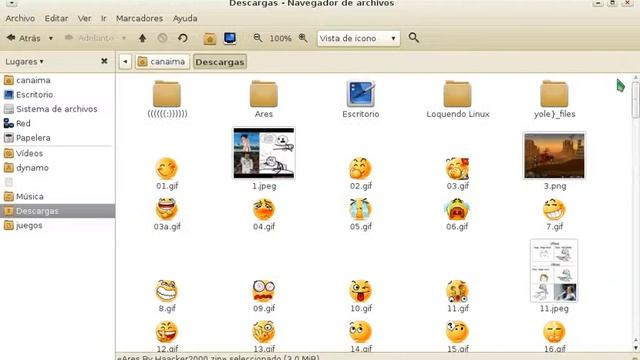Viewport: 640px width, 360px height.
Task: Select the ((((((:)))))) folder
Action: click(x=167, y=99)
